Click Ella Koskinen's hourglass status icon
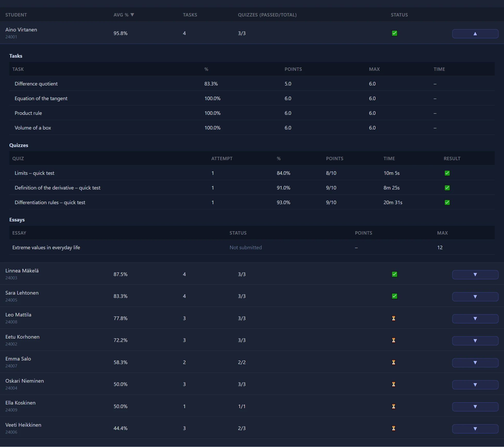 (x=393, y=406)
